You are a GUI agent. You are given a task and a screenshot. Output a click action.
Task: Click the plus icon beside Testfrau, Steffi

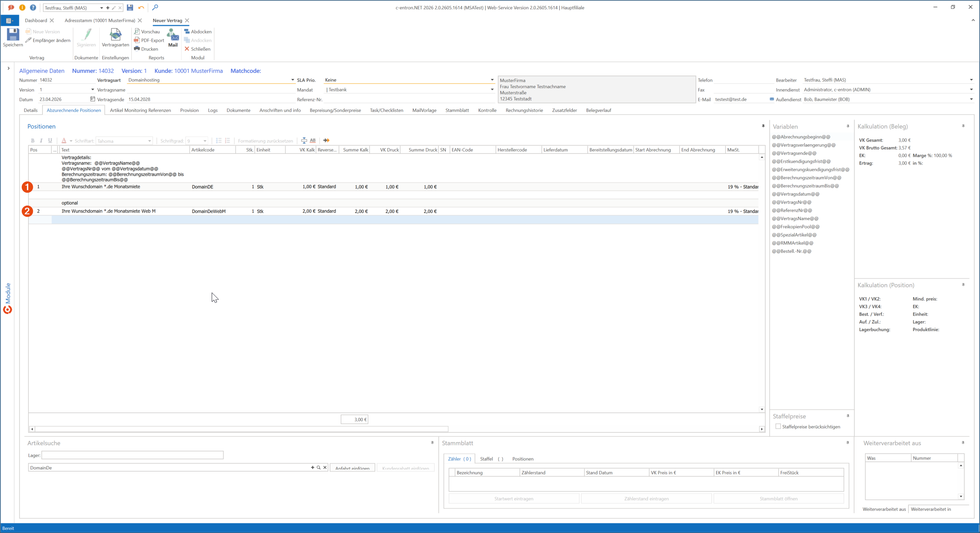pyautogui.click(x=108, y=8)
